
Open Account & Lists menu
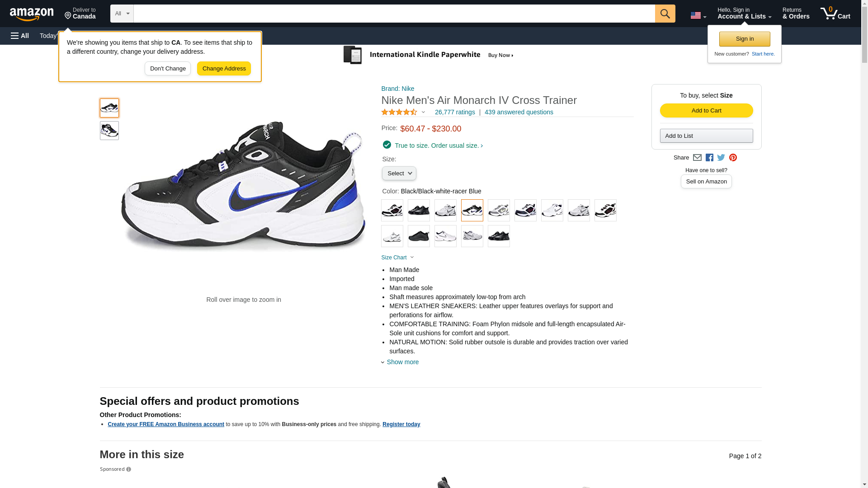coord(744,14)
